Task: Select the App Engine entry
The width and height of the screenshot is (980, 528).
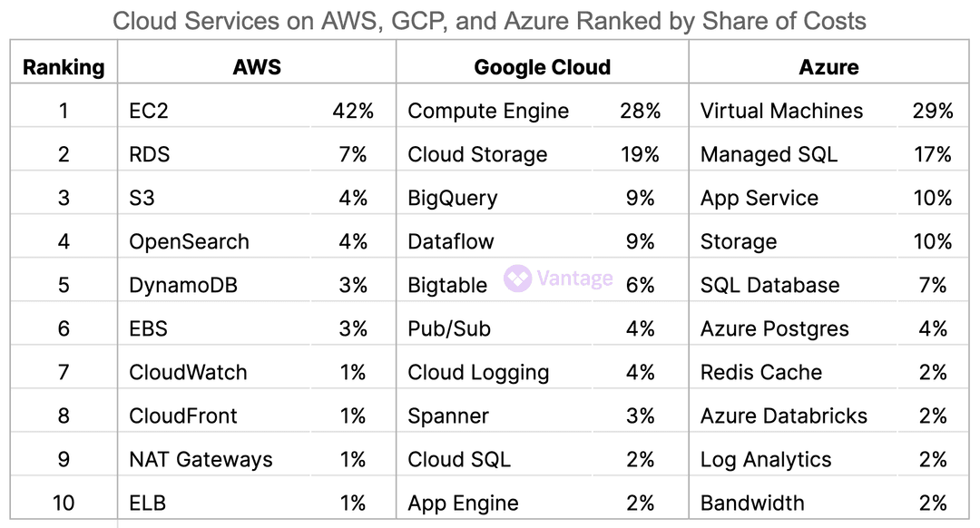Action: [463, 504]
